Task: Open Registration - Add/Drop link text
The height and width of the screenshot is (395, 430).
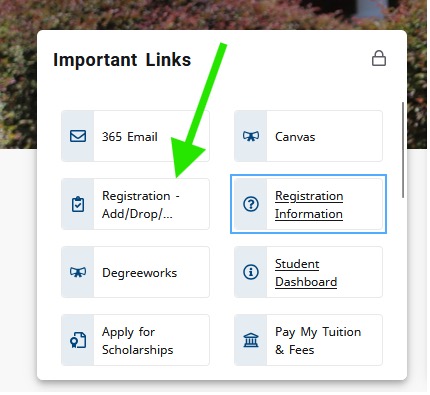Action: coord(141,205)
